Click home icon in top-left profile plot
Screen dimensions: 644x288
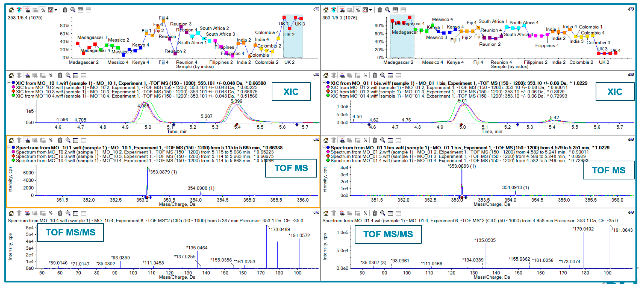[x=11, y=10]
